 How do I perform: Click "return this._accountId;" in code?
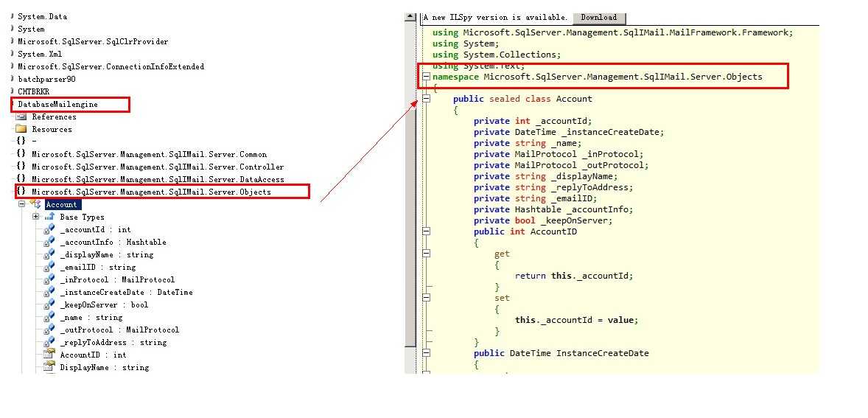coord(573,276)
